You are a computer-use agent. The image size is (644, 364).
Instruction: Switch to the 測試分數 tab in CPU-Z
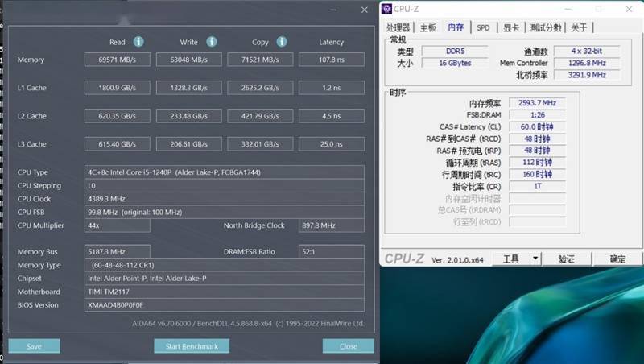[545, 27]
